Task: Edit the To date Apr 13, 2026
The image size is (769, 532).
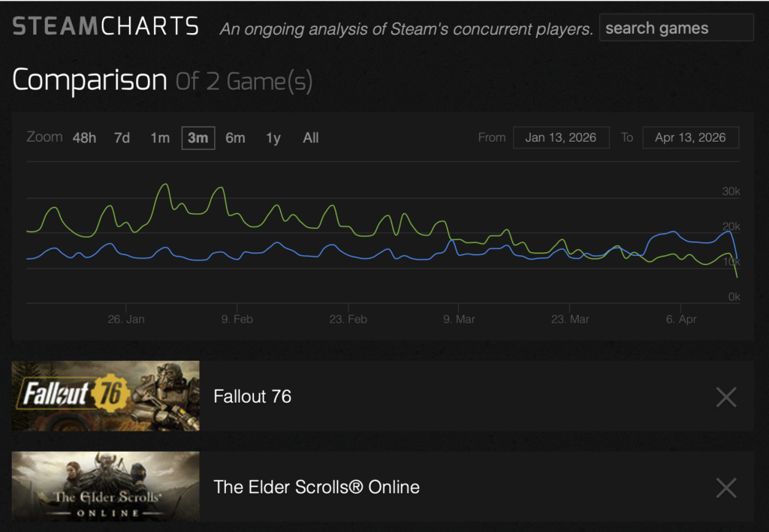Action: click(690, 138)
